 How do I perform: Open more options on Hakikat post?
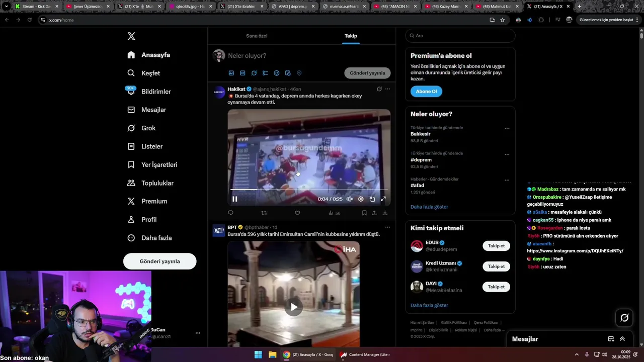click(387, 89)
